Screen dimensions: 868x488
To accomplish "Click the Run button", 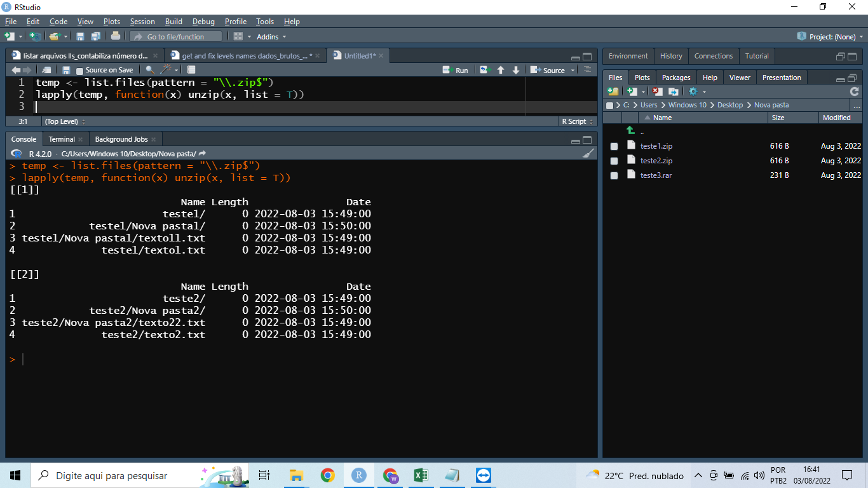I will click(455, 70).
